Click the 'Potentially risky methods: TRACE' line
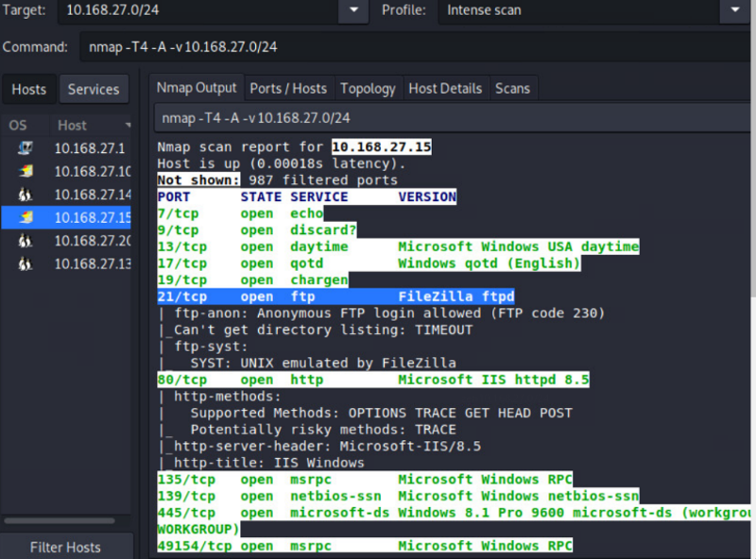 (306, 430)
